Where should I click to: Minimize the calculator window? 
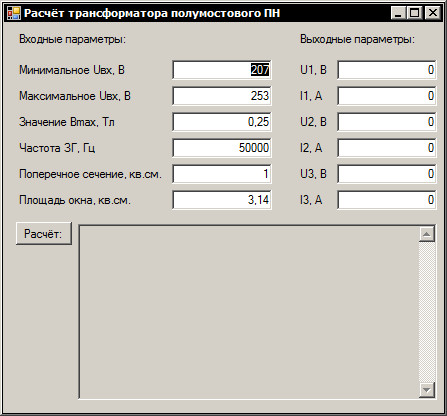[x=398, y=13]
